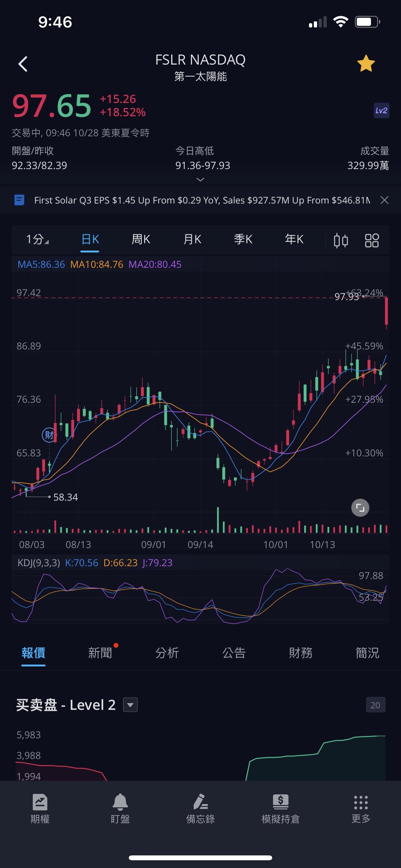401x868 pixels.
Task: Open the candlestick chart style icon
Action: pos(341,241)
